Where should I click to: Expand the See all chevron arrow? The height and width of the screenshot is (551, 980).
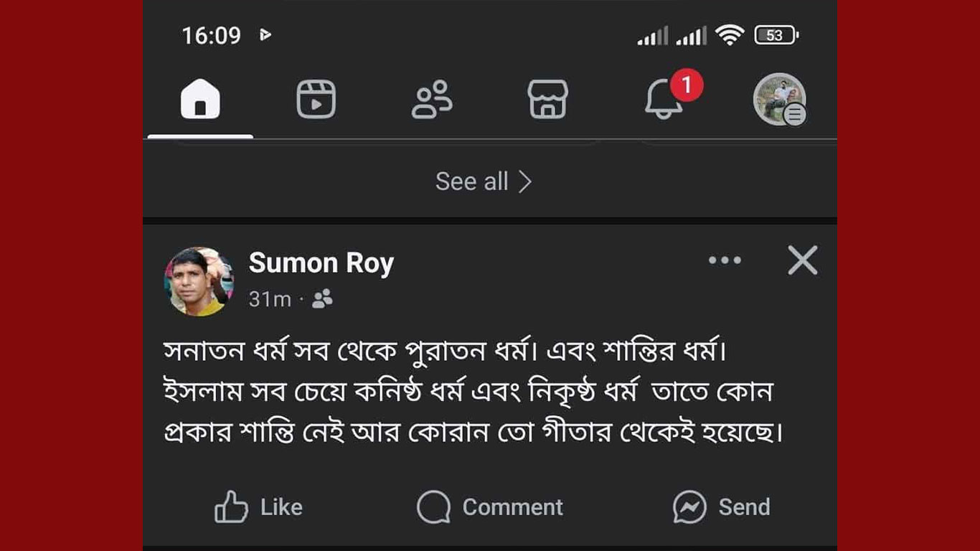pos(525,182)
